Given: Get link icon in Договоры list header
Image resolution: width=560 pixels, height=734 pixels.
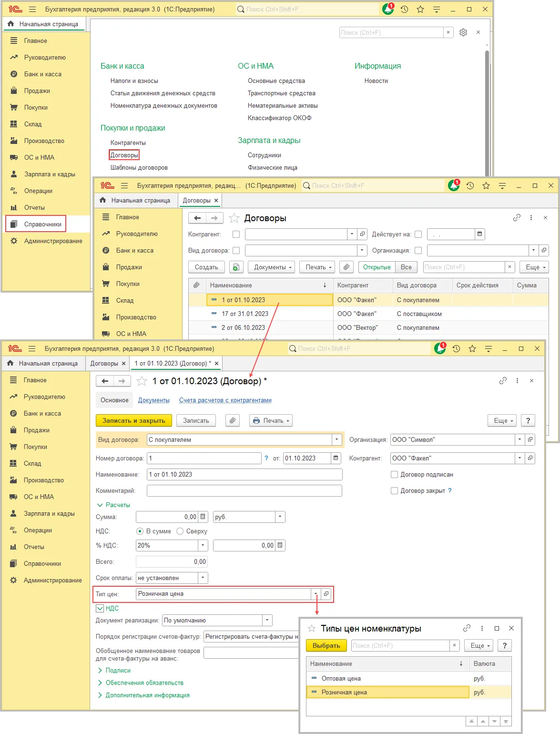Looking at the screenshot, I should coord(517,218).
